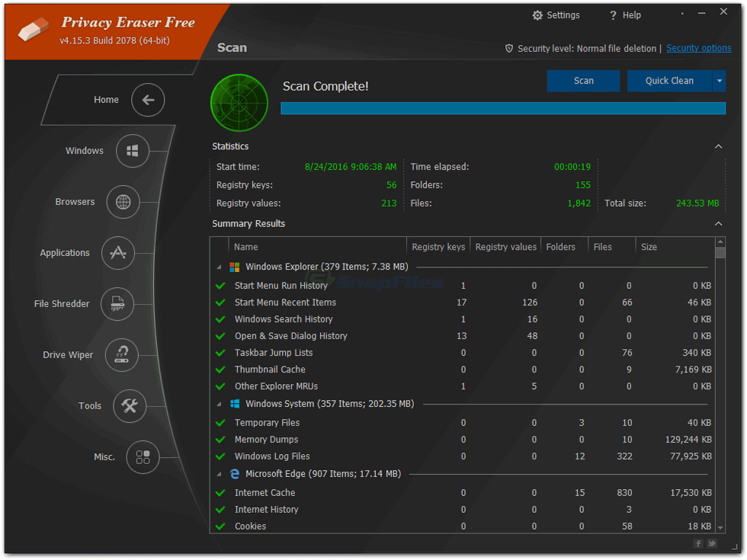Click the Home back arrow icon
The image size is (747, 560).
(x=148, y=100)
